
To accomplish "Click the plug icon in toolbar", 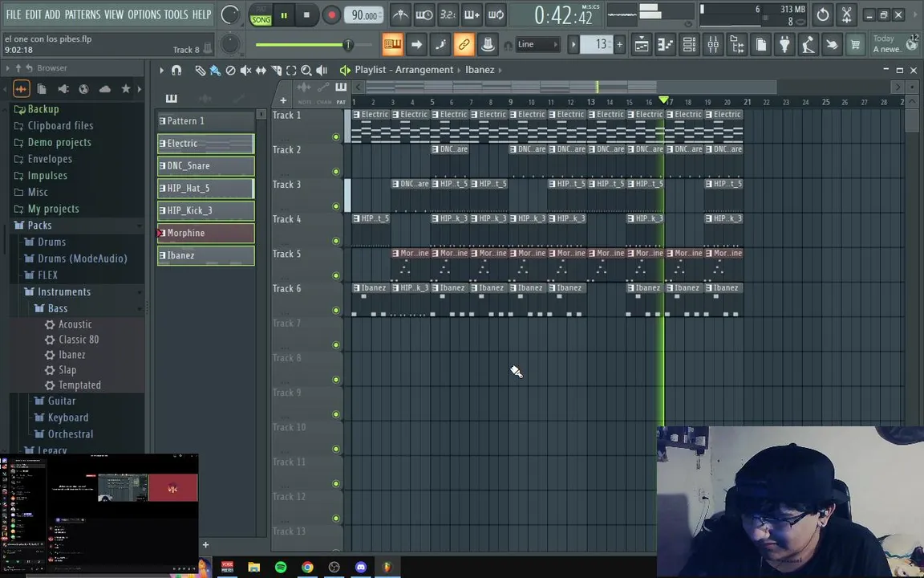I will click(784, 44).
